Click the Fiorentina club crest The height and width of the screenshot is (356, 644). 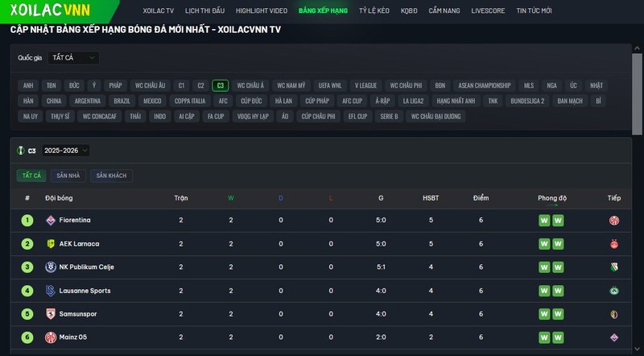(x=50, y=220)
